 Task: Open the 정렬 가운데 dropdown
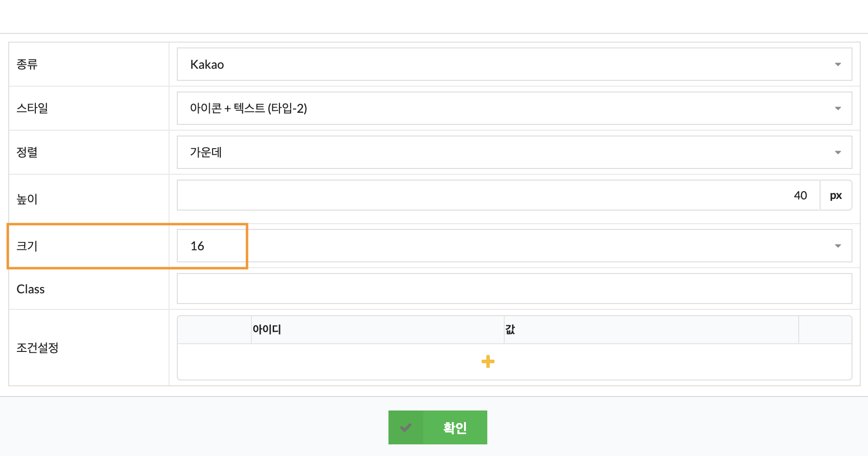[x=513, y=152]
